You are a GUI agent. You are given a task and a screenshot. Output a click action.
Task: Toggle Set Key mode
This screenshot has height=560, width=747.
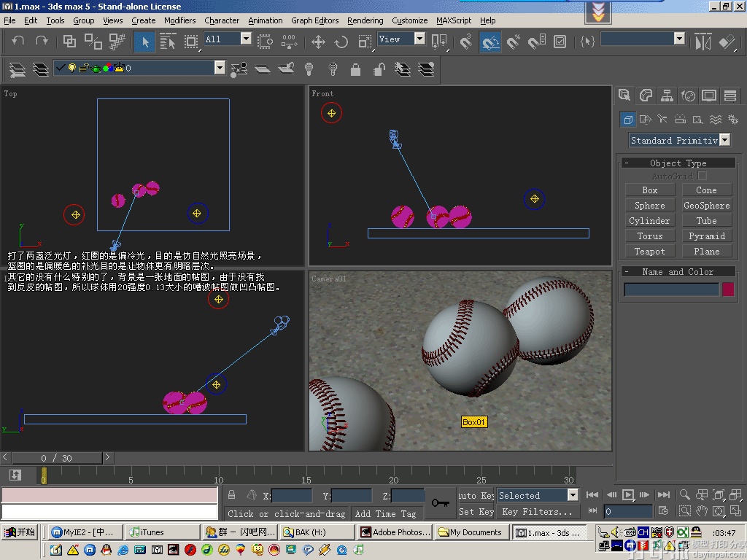click(476, 511)
